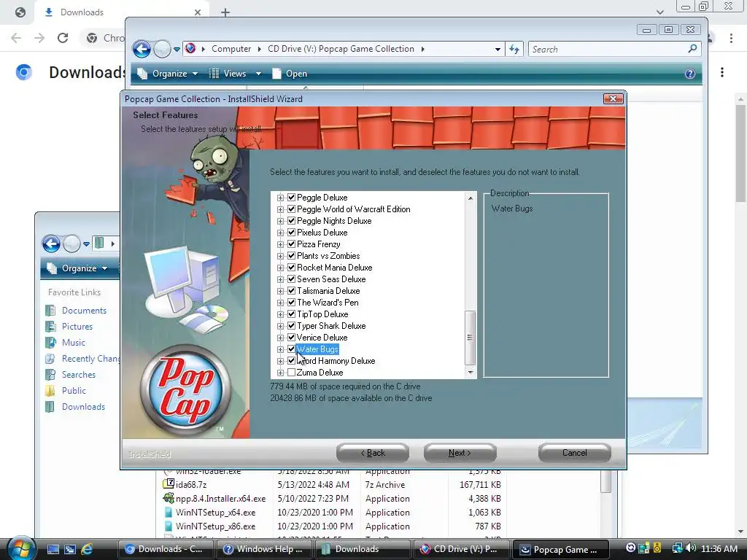Viewport: 747px width, 560px height.
Task: Cancel the InstallShield wizard
Action: pos(575,453)
